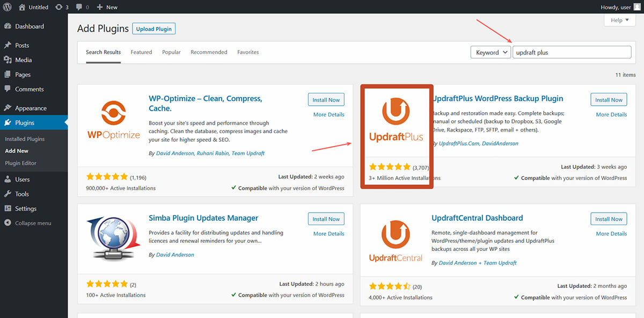644x318 pixels.
Task: Switch to Search Results tab
Action: tap(103, 52)
